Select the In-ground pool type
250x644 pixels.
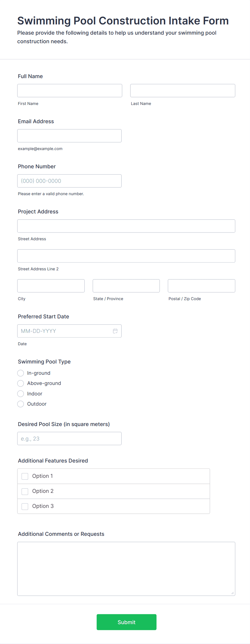pos(21,373)
